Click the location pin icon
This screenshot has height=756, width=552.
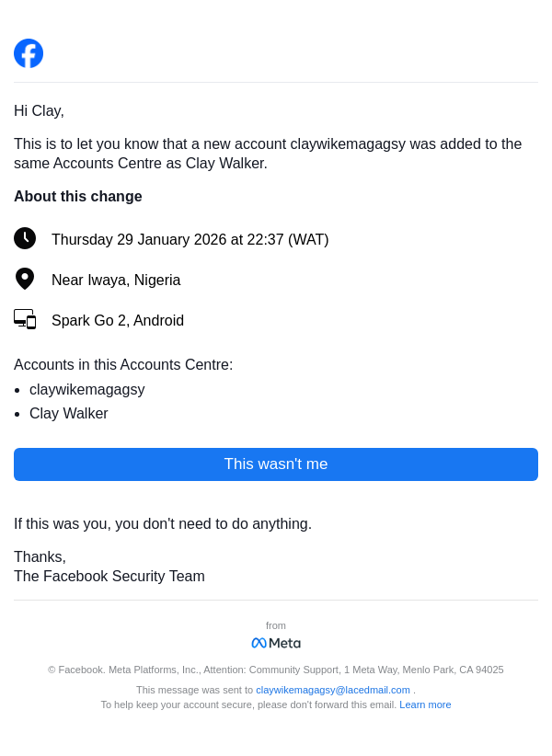pos(25,280)
